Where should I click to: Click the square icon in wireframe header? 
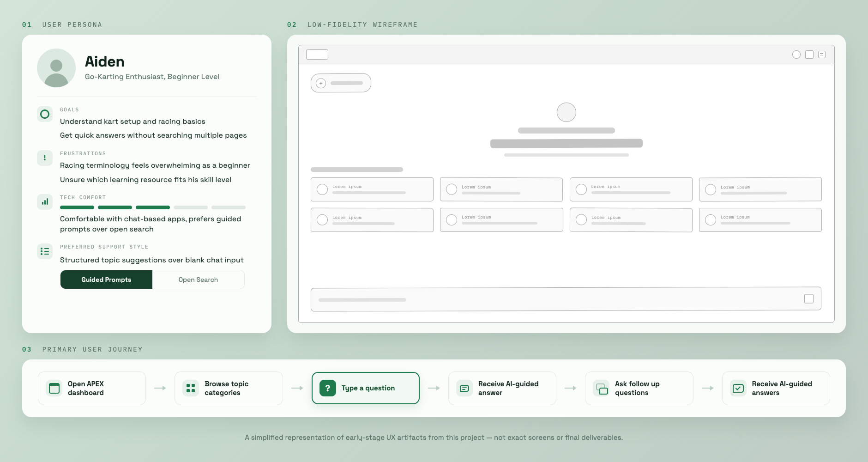[x=809, y=55]
